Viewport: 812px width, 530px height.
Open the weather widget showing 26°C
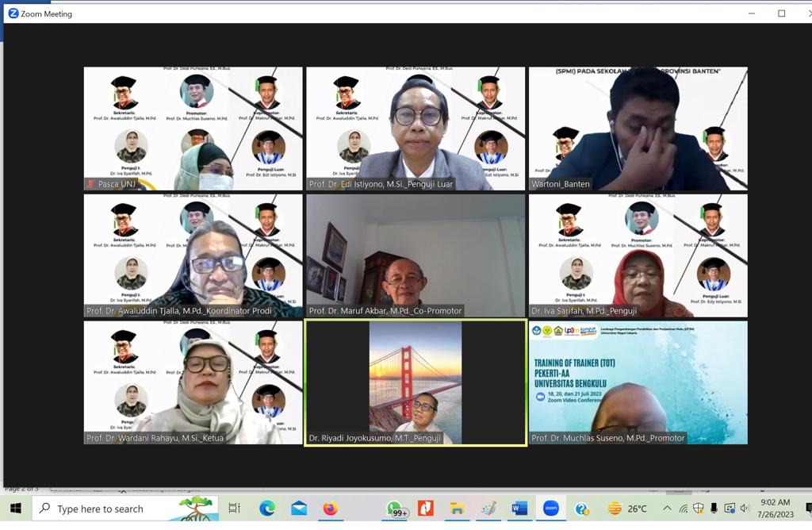coord(626,509)
